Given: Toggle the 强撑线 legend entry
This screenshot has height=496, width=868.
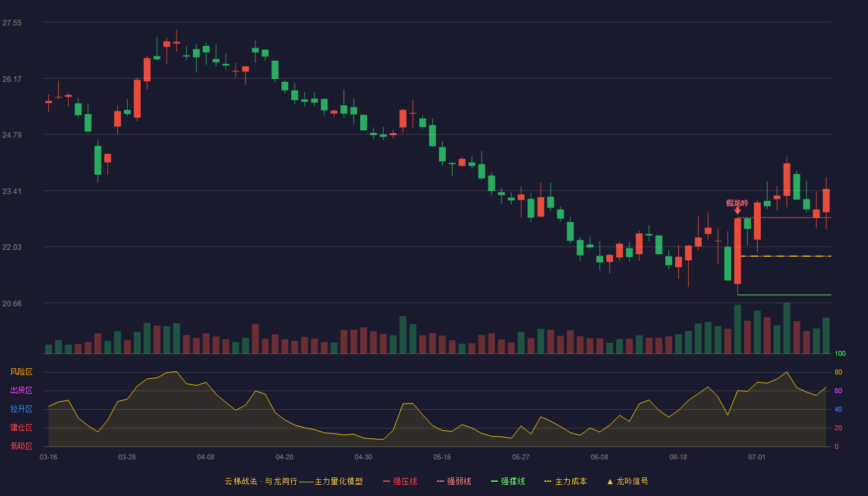Looking at the screenshot, I should coord(508,481).
